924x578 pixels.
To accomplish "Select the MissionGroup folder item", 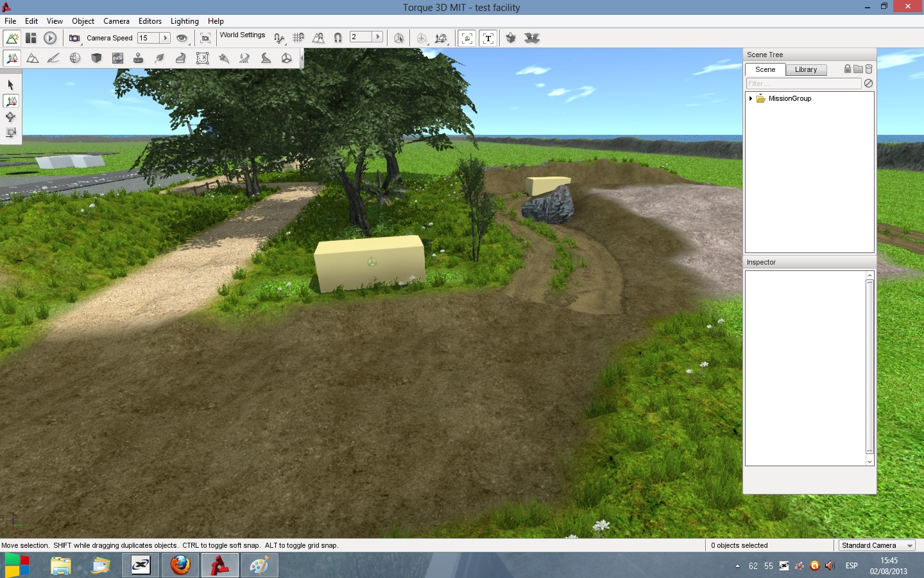I will pos(783,98).
